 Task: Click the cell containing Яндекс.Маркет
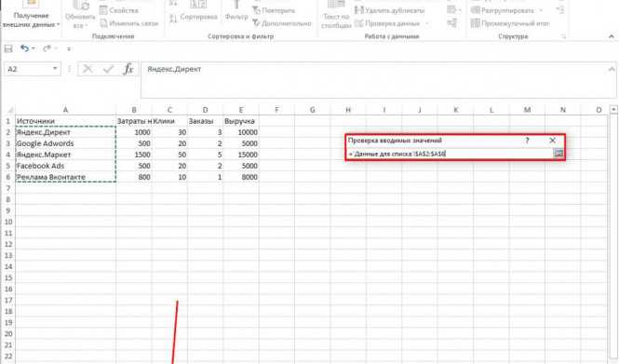[65, 155]
